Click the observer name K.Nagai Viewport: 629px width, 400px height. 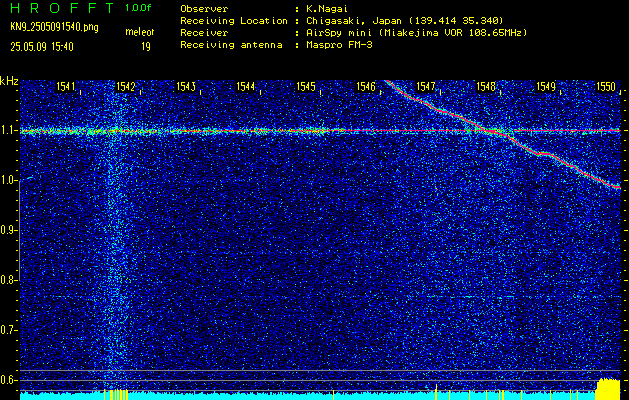click(327, 8)
